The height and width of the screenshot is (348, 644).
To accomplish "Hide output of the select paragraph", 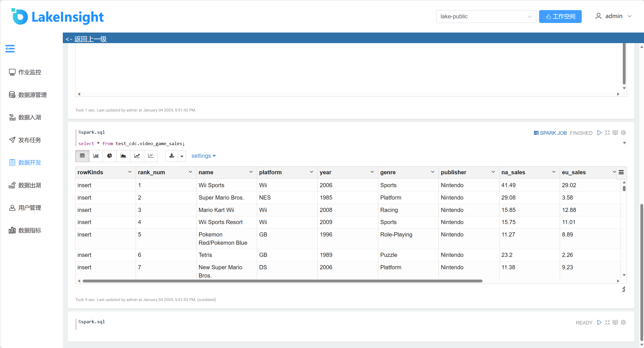I will click(x=615, y=133).
